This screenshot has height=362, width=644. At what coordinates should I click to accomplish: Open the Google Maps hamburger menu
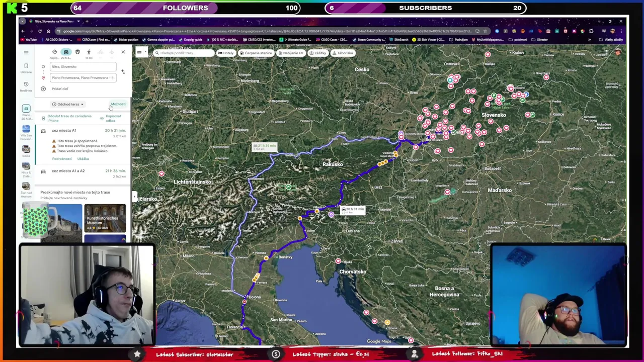26,52
